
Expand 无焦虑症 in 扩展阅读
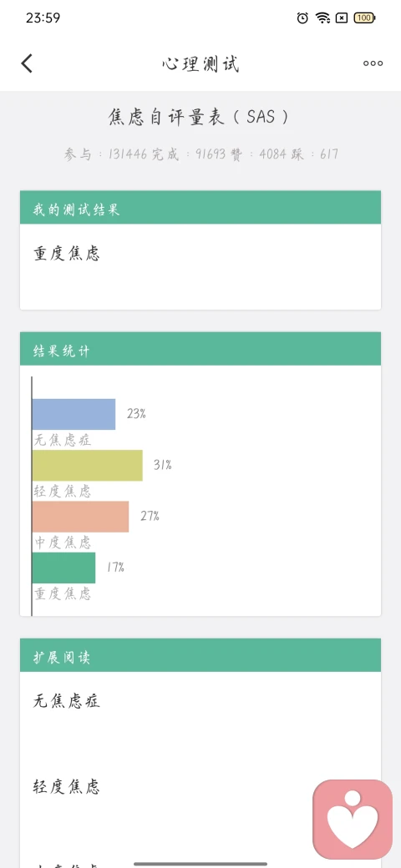(67, 701)
